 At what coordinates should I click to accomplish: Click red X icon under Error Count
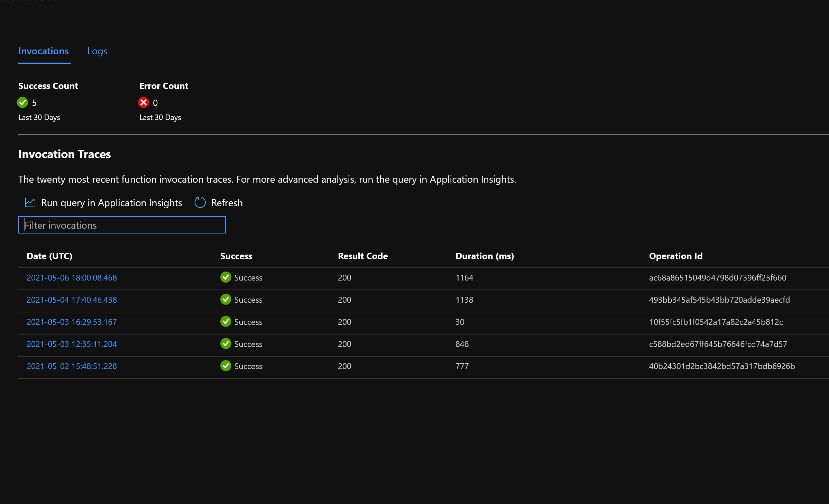tap(144, 102)
